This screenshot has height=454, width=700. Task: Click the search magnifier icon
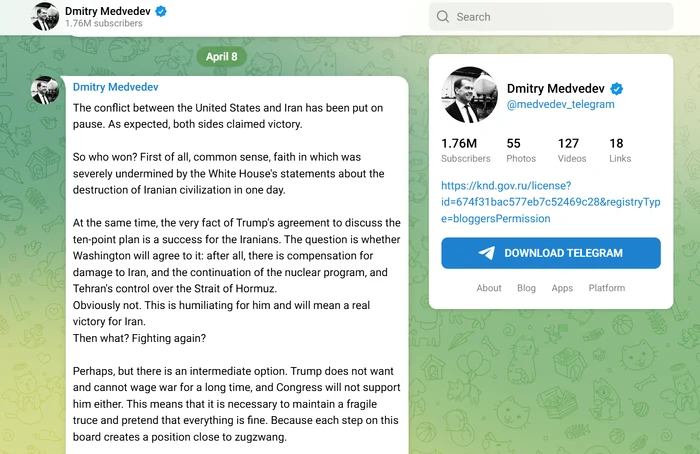point(444,16)
